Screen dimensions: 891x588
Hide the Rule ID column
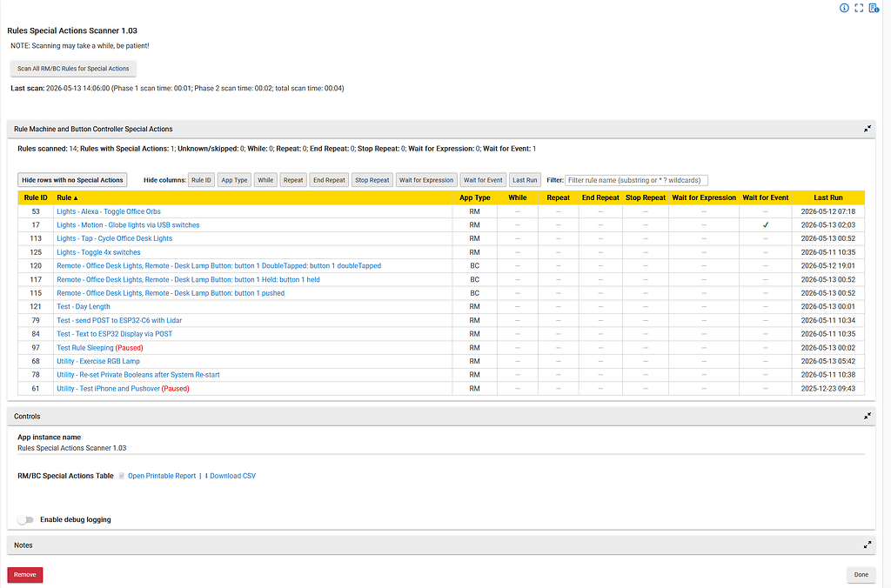201,180
